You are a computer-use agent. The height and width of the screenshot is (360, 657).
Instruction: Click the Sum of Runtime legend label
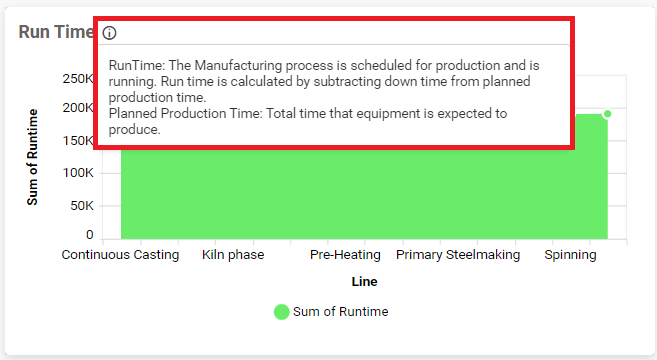click(x=341, y=312)
